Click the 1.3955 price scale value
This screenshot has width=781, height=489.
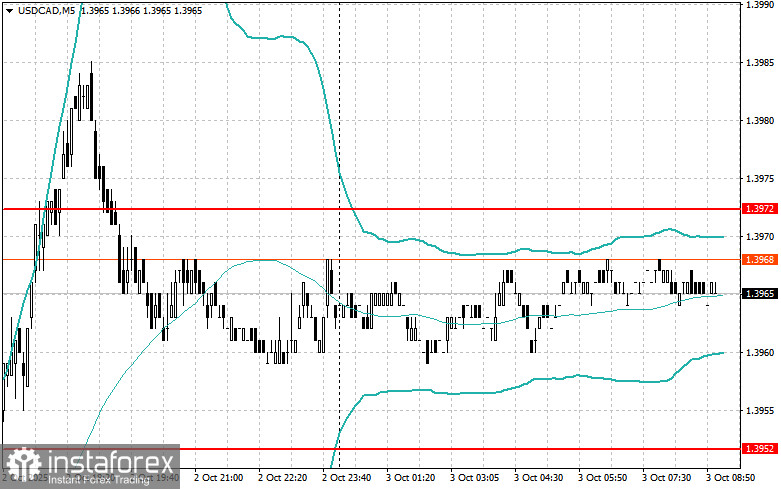click(760, 411)
